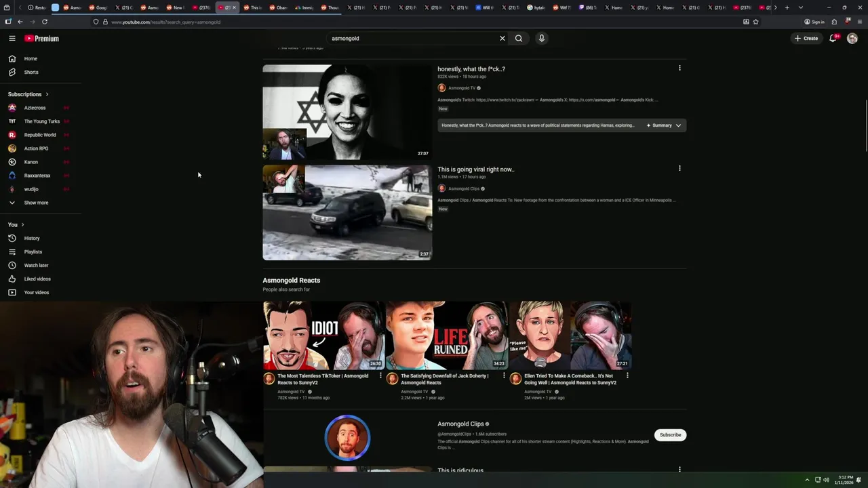This screenshot has height=488, width=868.
Task: Open the account avatar menu
Action: pyautogui.click(x=852, y=39)
